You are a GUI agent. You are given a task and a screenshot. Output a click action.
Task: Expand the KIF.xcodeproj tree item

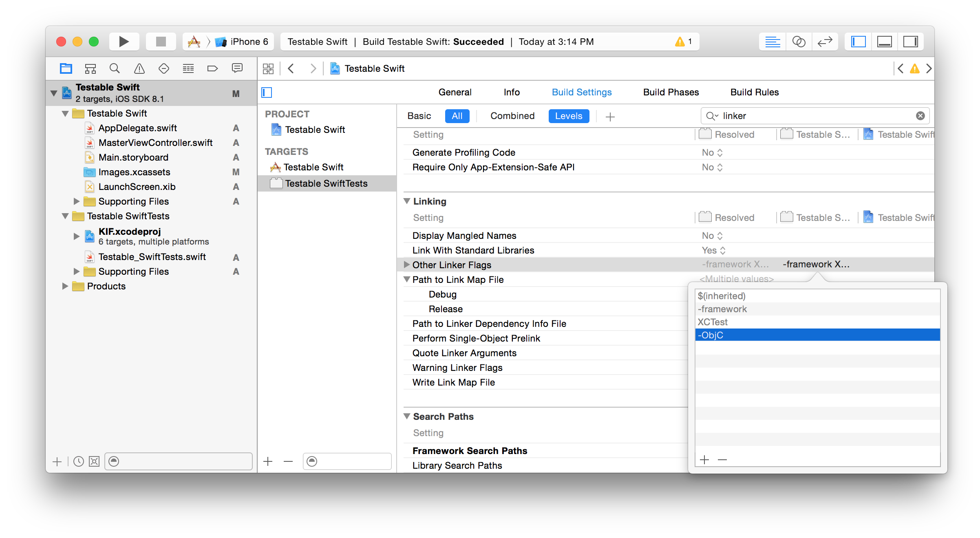pos(76,236)
